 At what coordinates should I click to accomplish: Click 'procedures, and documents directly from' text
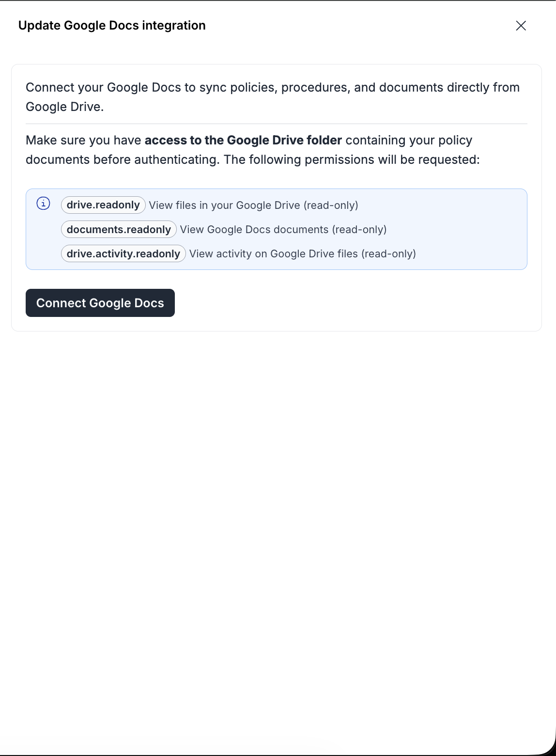pyautogui.click(x=400, y=88)
